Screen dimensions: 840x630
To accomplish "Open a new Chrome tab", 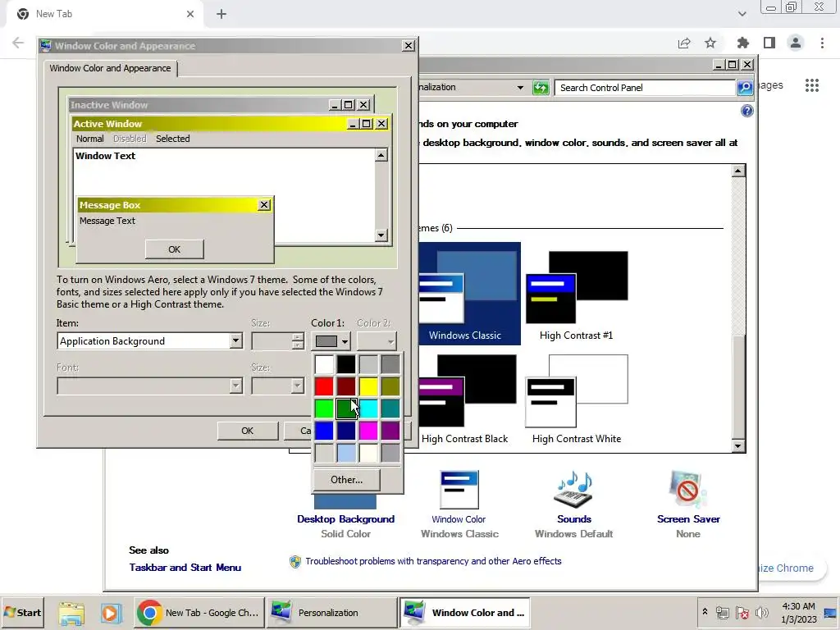I will [221, 14].
